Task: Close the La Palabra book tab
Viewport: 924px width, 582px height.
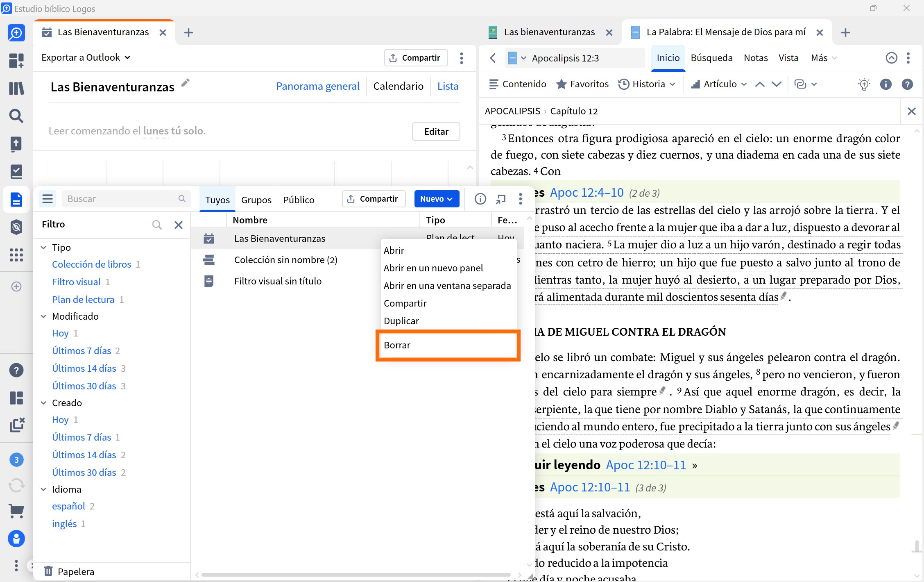Action: [x=820, y=32]
